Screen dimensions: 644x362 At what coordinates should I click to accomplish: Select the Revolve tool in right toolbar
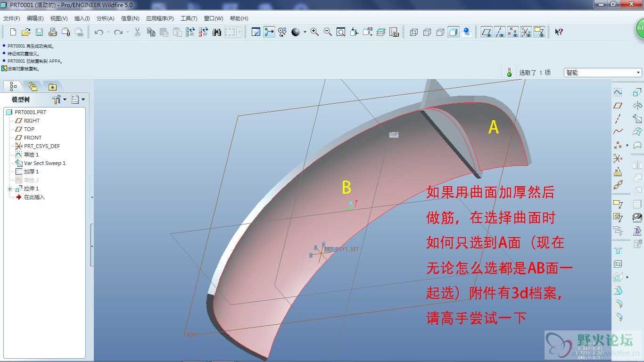pyautogui.click(x=637, y=106)
